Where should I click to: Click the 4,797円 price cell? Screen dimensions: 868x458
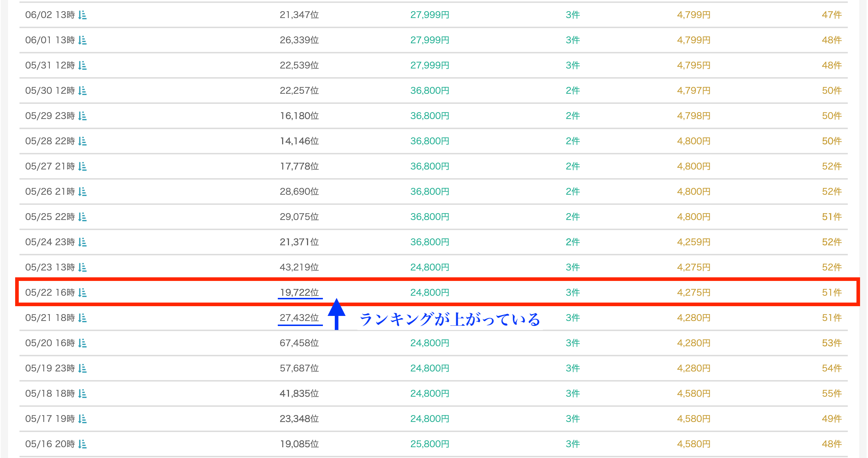click(x=694, y=91)
